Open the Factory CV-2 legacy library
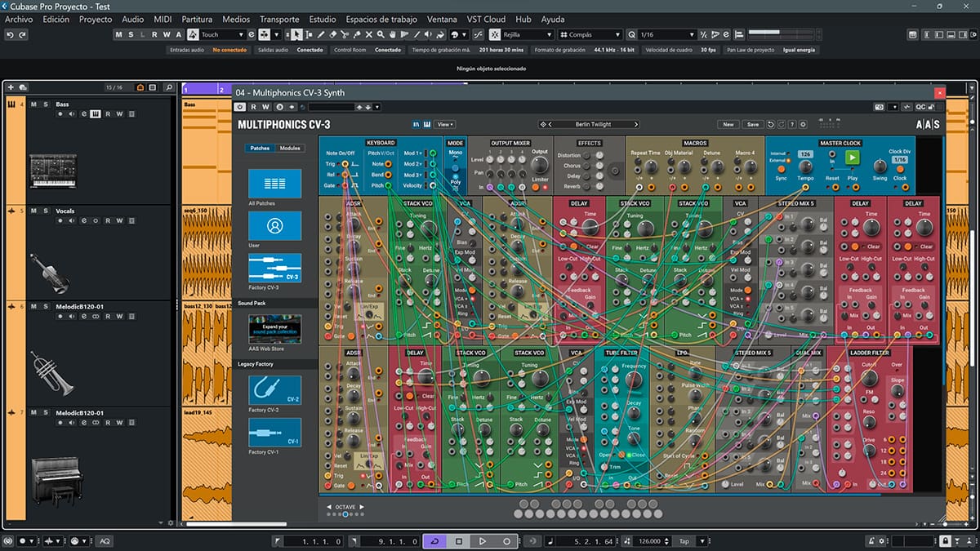 [x=274, y=390]
